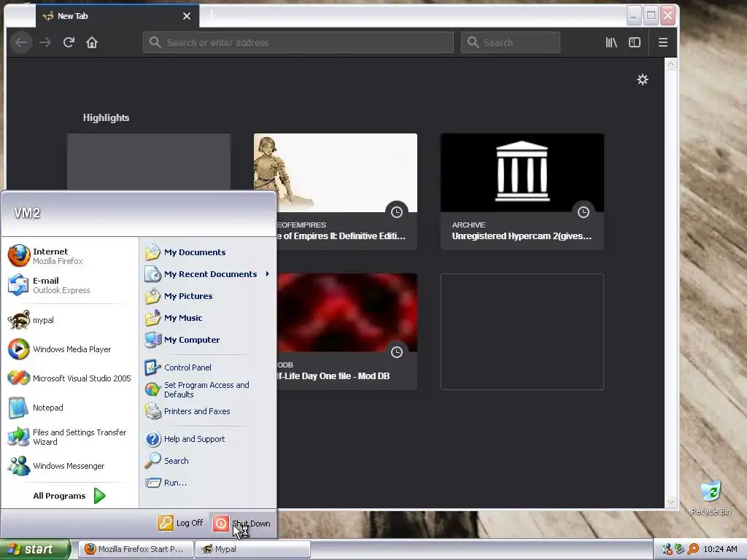Focus the browser Search box

click(x=511, y=42)
